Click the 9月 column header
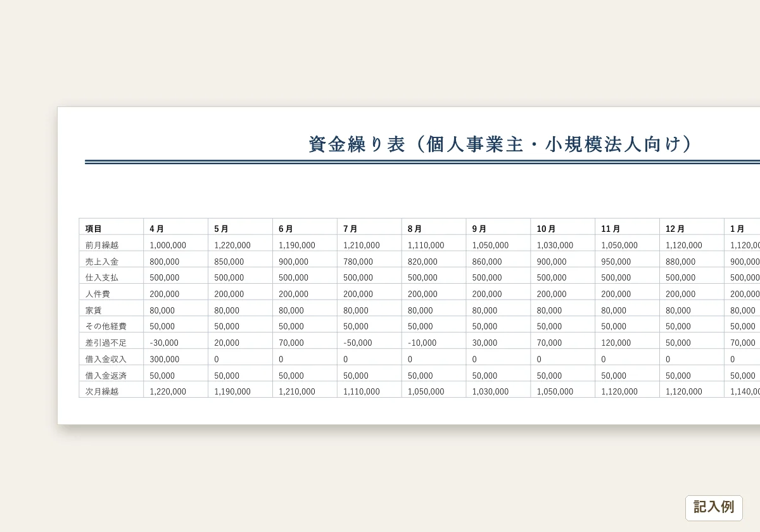The height and width of the screenshot is (532, 760). (x=498, y=227)
